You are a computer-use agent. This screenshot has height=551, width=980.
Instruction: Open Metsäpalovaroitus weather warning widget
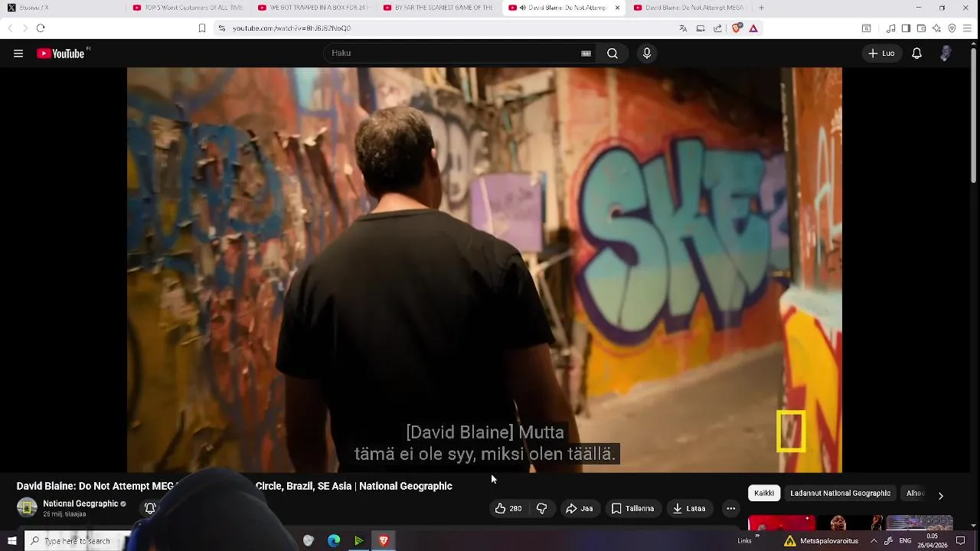pyautogui.click(x=821, y=541)
